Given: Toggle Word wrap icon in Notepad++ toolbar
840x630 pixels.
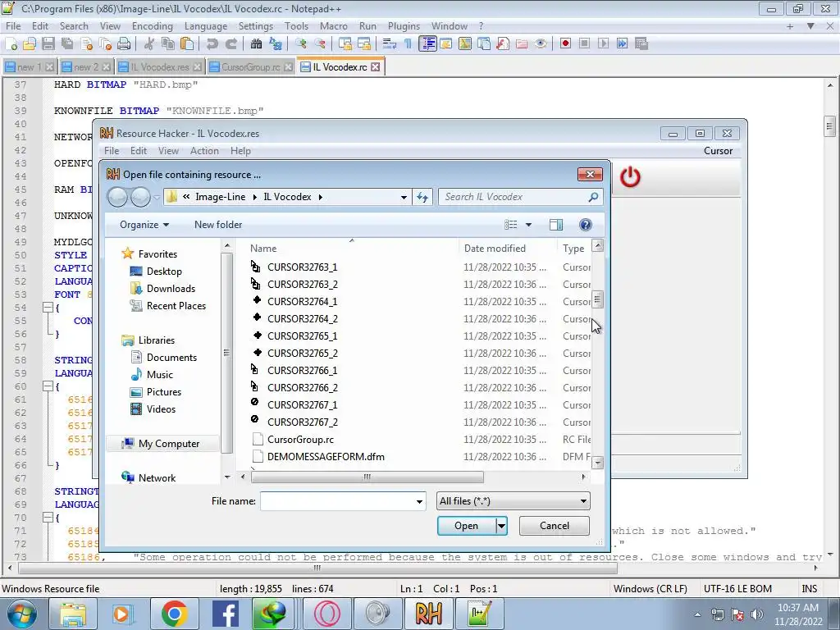Looking at the screenshot, I should 390,44.
